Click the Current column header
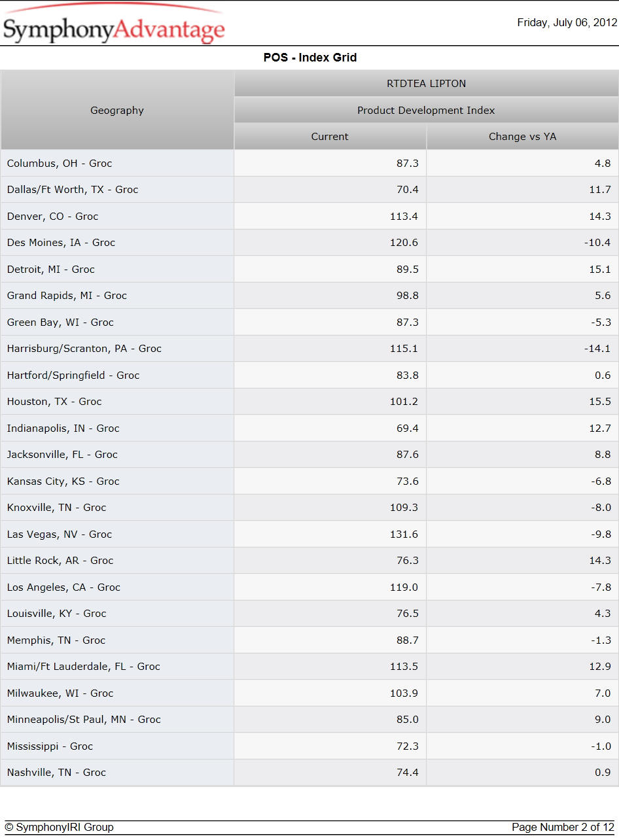Image resolution: width=619 pixels, height=840 pixels. point(330,137)
